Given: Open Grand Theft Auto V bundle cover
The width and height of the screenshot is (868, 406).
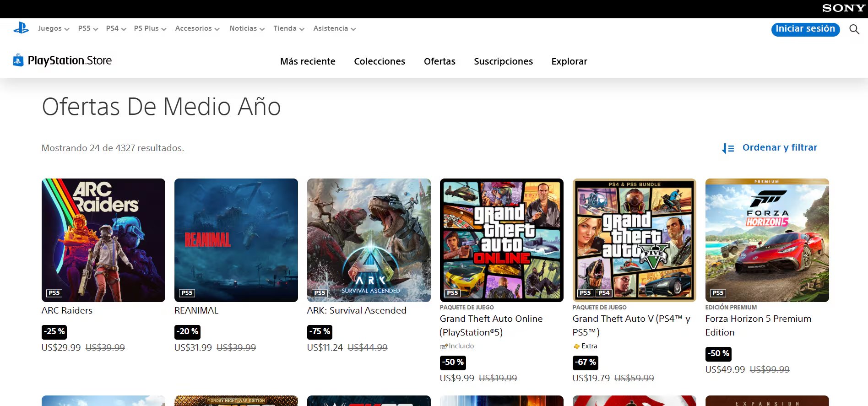Looking at the screenshot, I should coord(635,240).
